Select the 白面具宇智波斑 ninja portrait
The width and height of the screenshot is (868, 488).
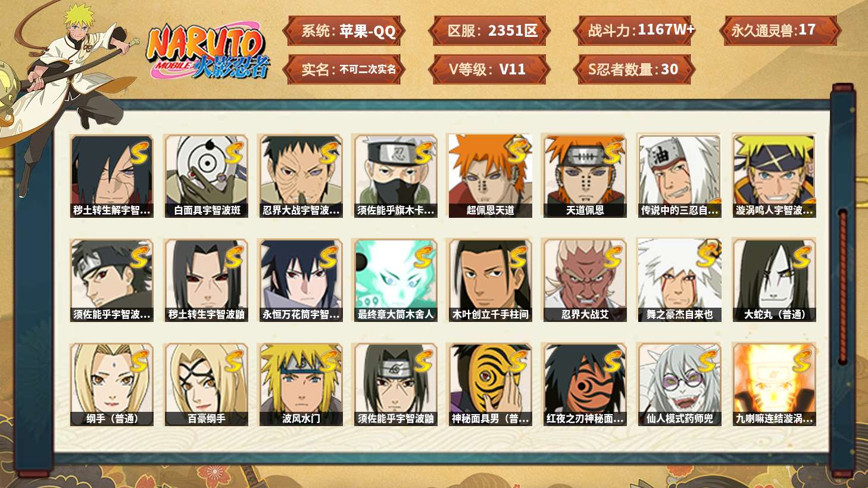207,176
